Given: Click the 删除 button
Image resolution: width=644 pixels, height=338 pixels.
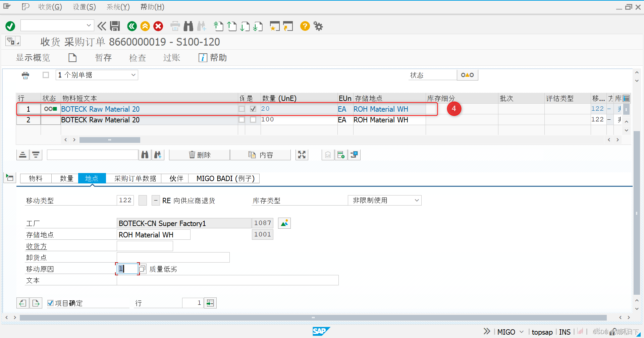Looking at the screenshot, I should (200, 155).
